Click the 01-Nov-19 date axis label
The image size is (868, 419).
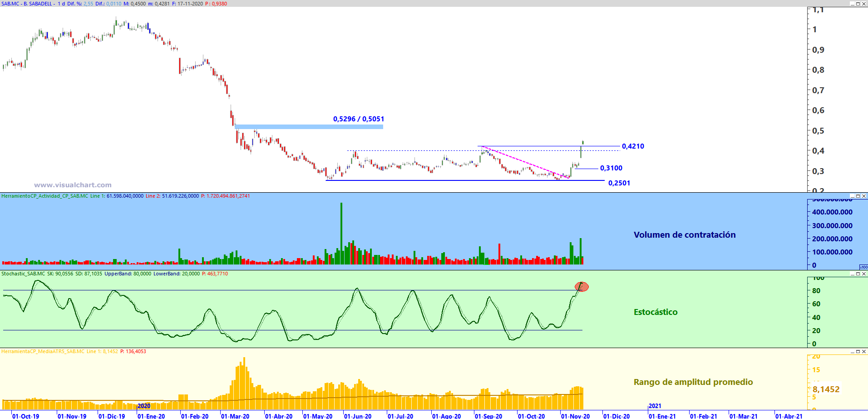coord(72,416)
